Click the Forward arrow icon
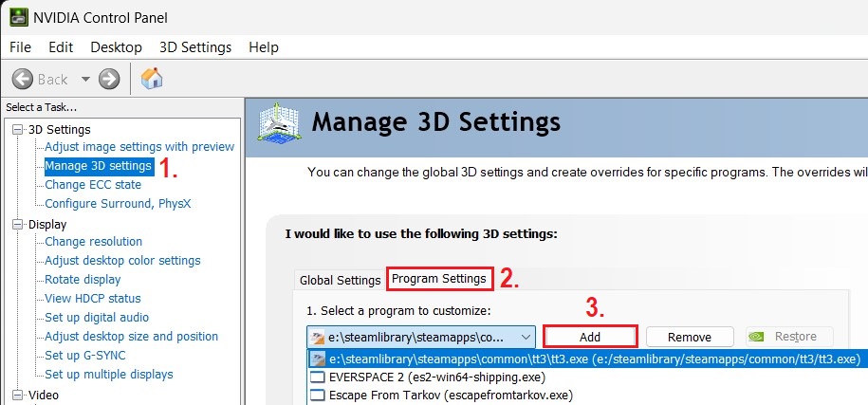 [109, 79]
